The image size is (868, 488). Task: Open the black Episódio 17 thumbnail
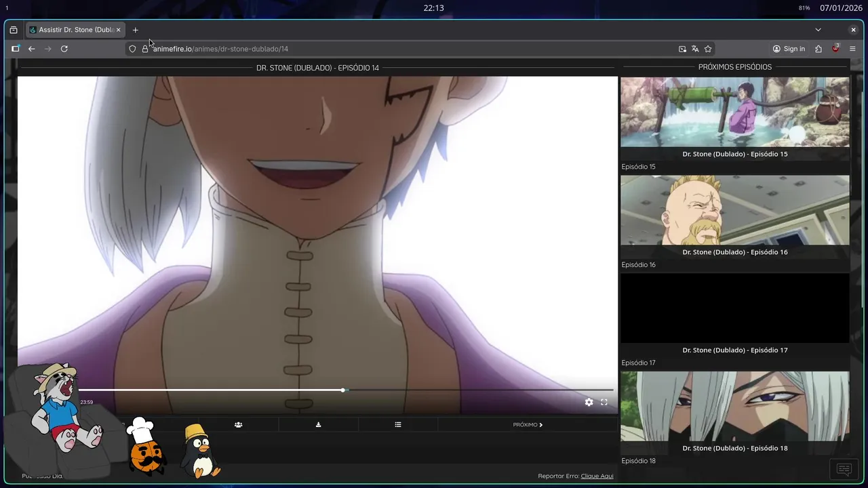(x=734, y=308)
